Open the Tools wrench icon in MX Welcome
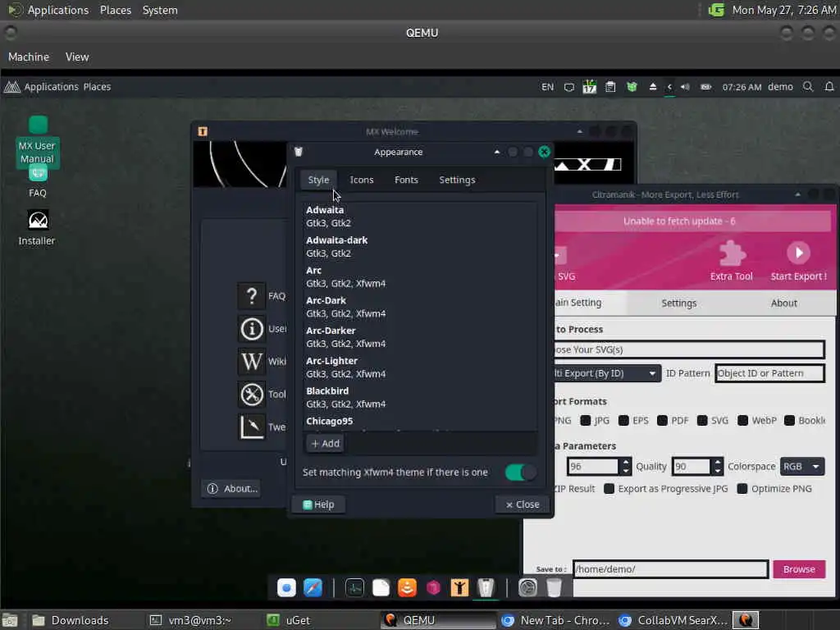Viewport: 840px width, 630px height. [251, 395]
